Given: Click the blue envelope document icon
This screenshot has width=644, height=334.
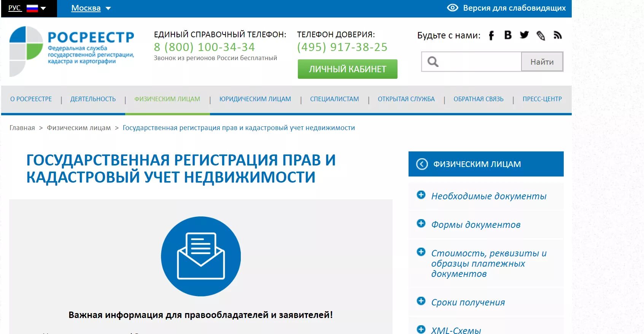Looking at the screenshot, I should point(201,256).
